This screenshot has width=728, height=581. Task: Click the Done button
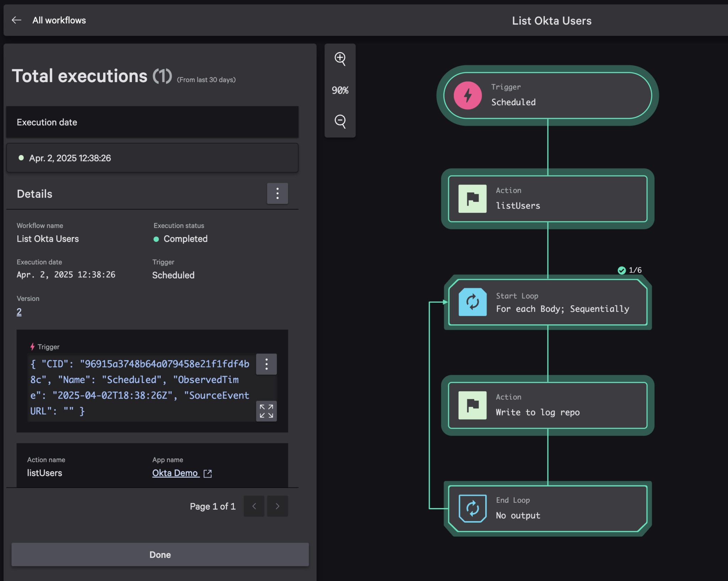tap(160, 555)
